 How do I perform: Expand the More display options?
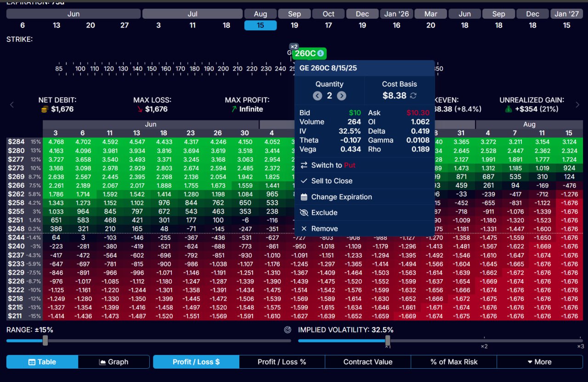point(539,362)
